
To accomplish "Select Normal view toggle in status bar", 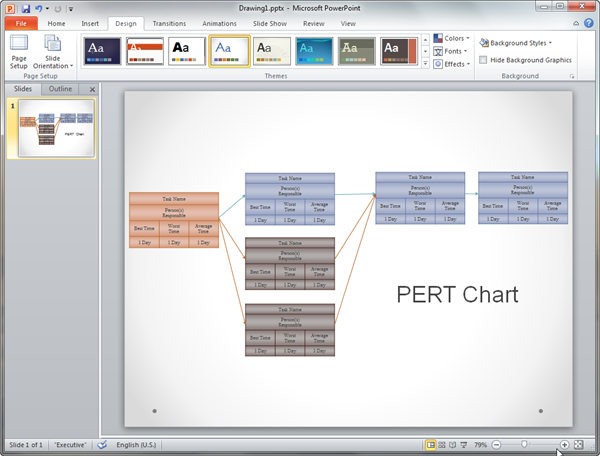I will click(431, 444).
